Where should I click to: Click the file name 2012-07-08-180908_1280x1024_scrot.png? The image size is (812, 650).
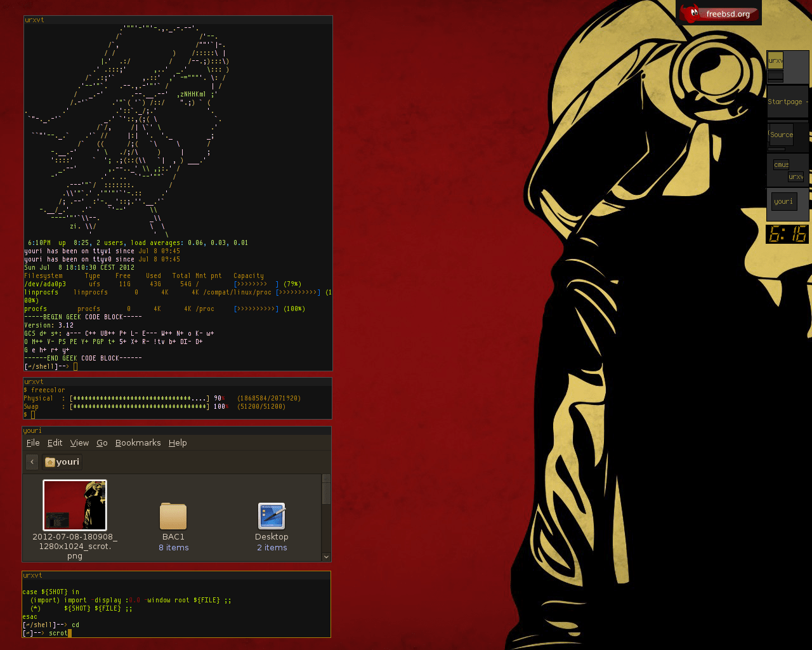pyautogui.click(x=75, y=547)
